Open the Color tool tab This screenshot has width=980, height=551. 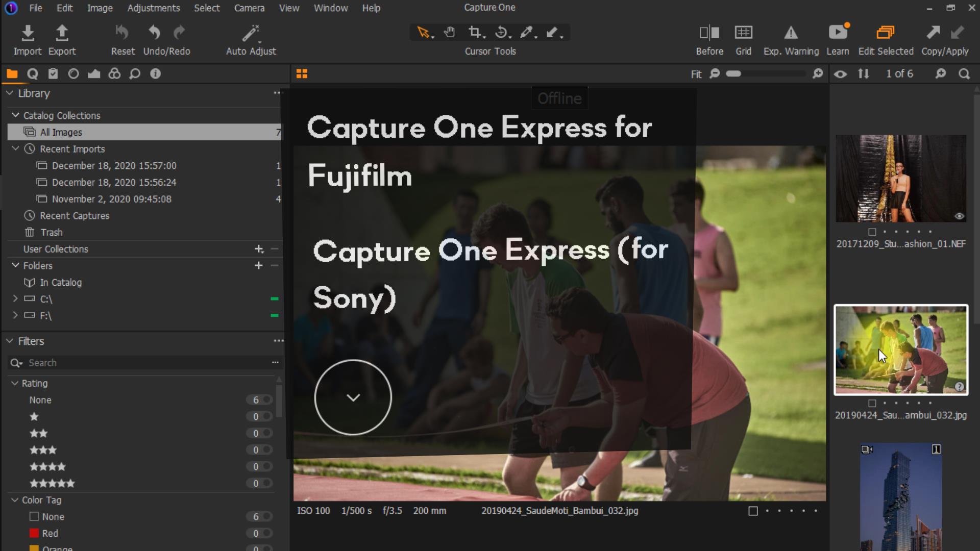(114, 73)
